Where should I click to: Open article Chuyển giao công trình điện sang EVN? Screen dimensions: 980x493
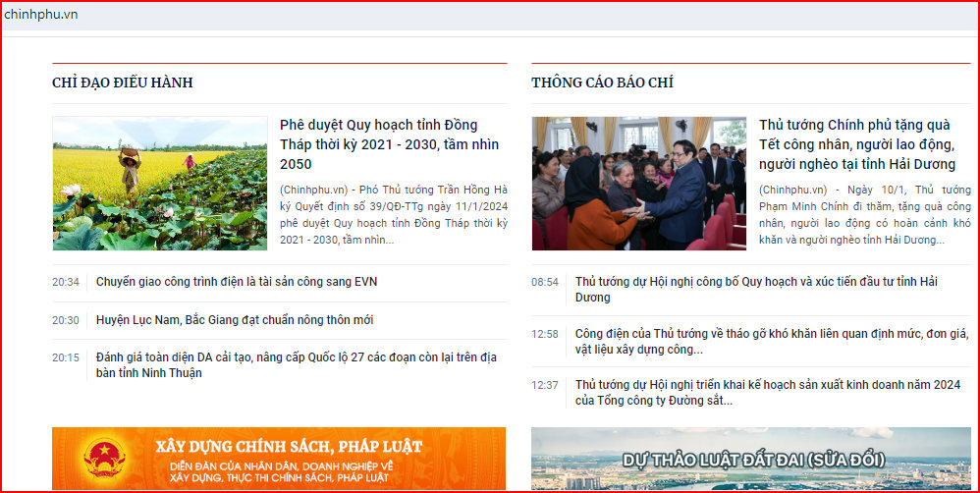coord(237,282)
